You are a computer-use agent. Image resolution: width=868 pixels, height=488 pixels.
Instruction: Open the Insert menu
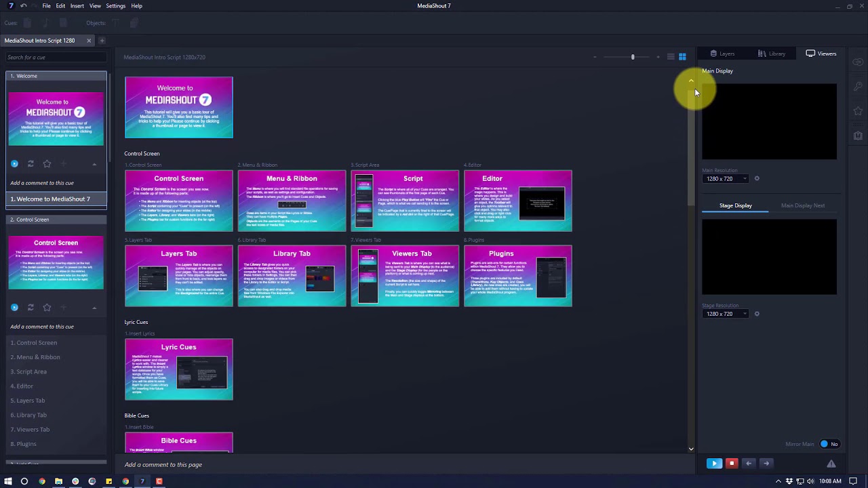(77, 6)
